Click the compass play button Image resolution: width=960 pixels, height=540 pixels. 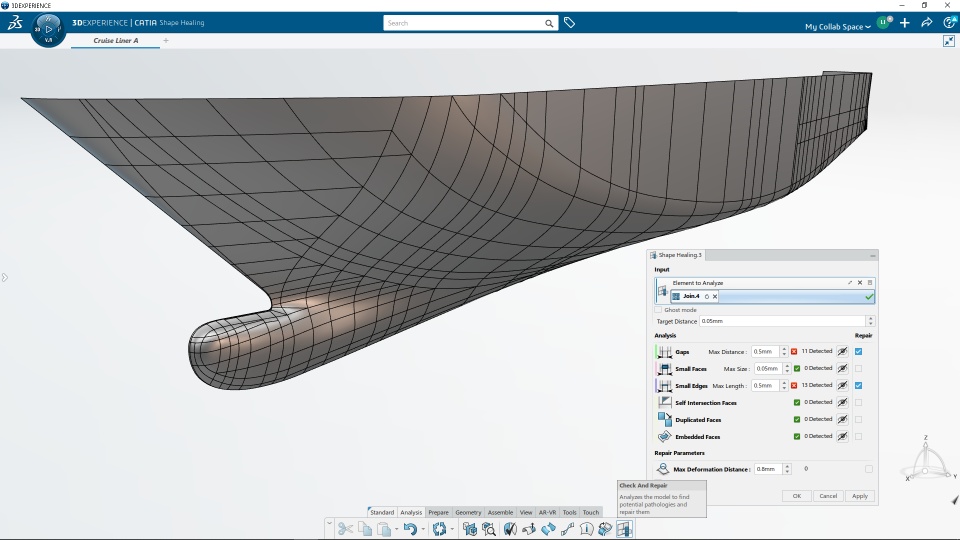coord(49,29)
